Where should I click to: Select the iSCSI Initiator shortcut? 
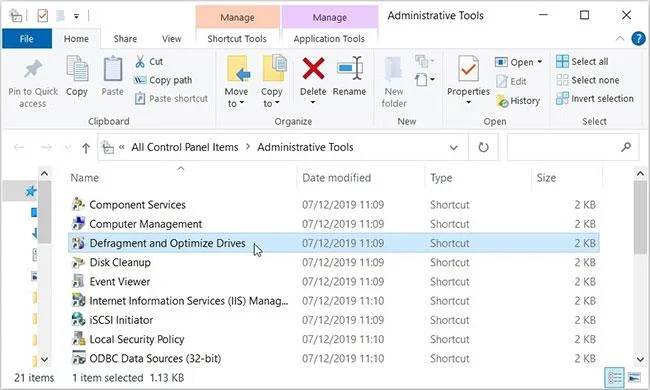(334, 320)
